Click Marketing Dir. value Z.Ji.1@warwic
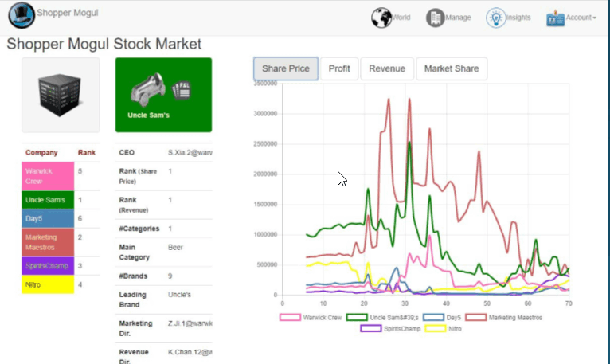This screenshot has height=364, width=610. pos(190,323)
